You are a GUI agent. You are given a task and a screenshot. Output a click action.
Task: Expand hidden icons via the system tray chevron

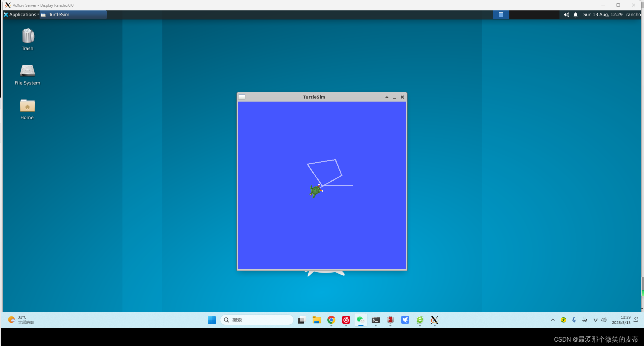click(x=552, y=320)
